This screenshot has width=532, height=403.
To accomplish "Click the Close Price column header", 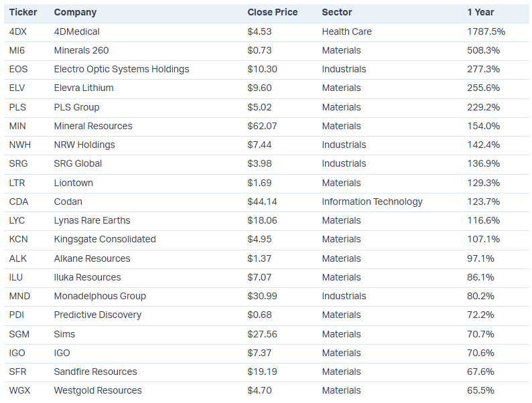I will (x=273, y=12).
